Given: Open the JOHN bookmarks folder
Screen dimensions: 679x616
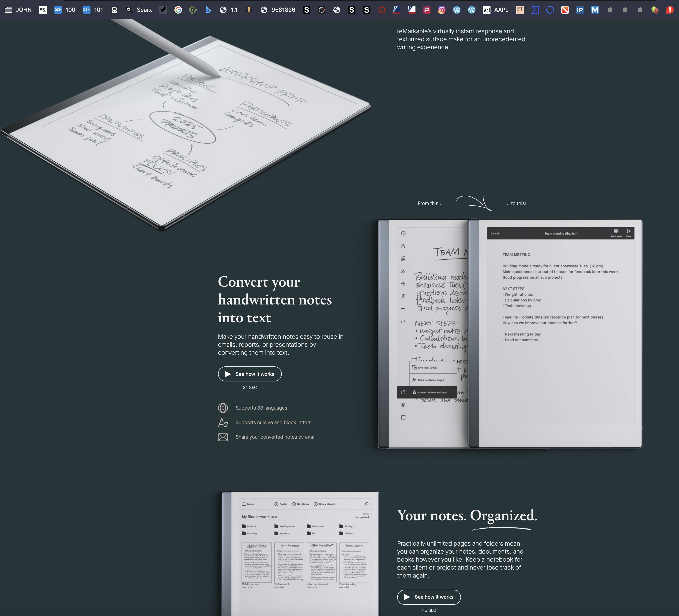Looking at the screenshot, I should 18,10.
